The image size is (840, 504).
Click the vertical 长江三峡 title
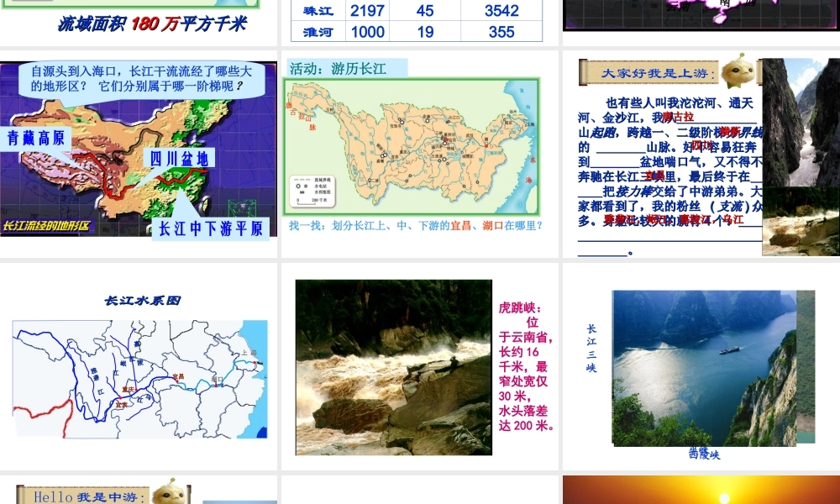tap(591, 348)
